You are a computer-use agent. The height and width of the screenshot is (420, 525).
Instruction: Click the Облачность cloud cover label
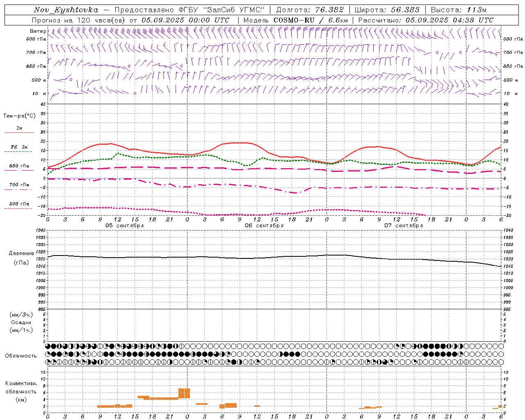coord(21,356)
